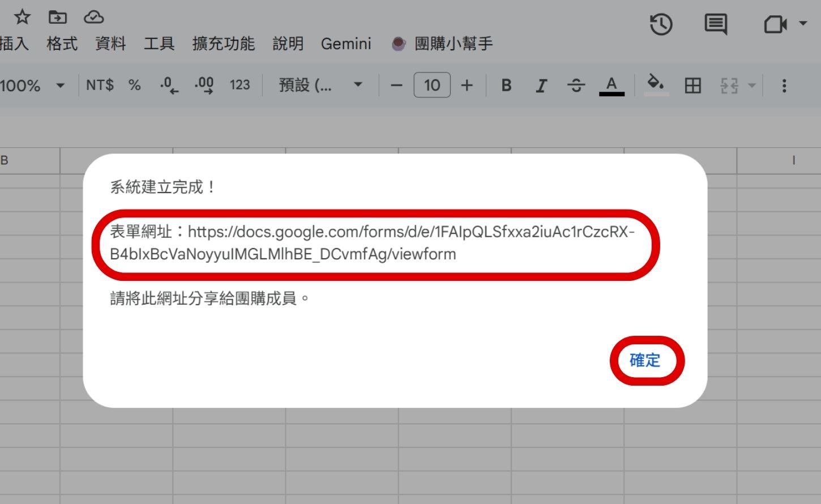Expand the Meet dropdown arrow

pos(802,25)
